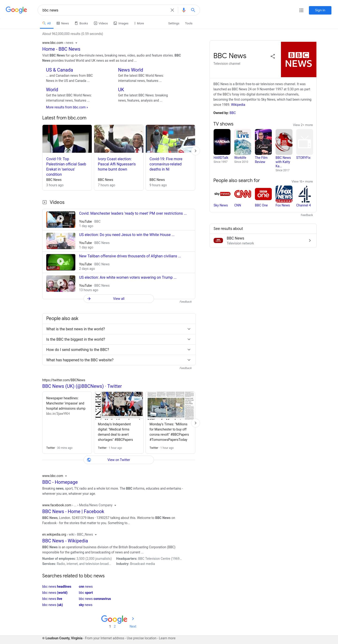Open dropdown arrow next to www.bbc.com › news
338x644 pixels.
click(x=76, y=43)
